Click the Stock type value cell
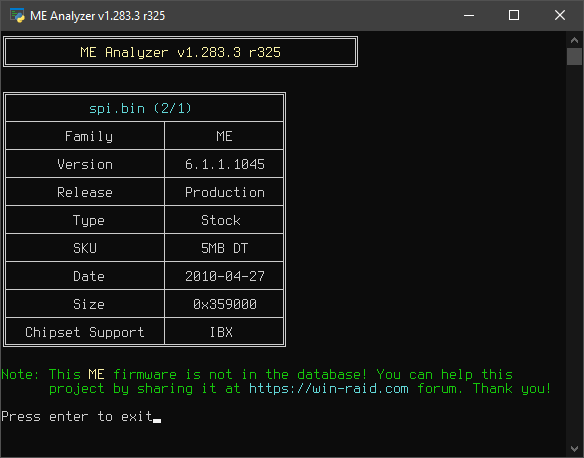 coord(224,220)
